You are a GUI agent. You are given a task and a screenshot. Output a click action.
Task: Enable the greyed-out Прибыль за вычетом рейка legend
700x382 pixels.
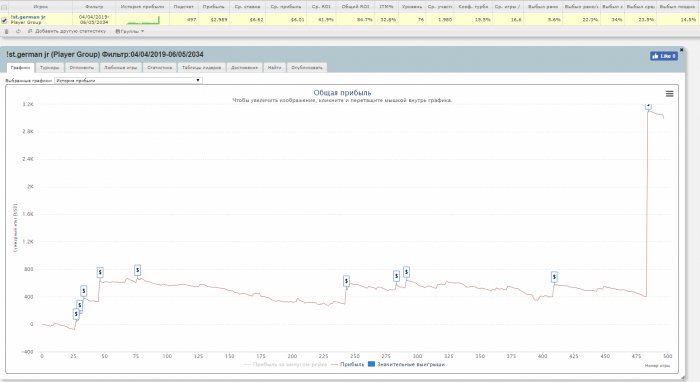(x=285, y=365)
